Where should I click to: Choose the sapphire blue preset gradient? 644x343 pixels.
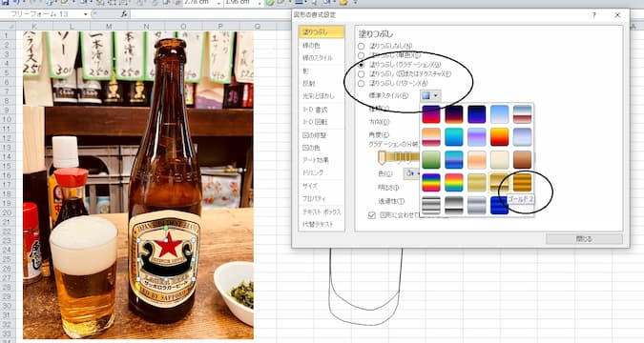[499, 205]
